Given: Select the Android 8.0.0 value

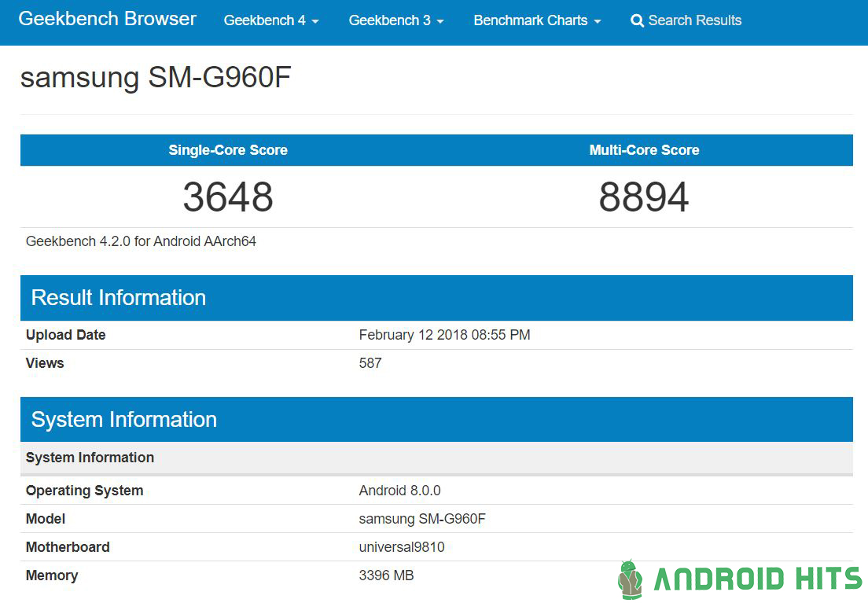Looking at the screenshot, I should (x=399, y=491).
